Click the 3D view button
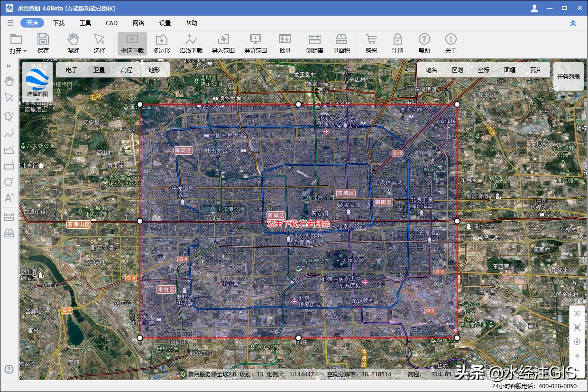This screenshot has width=588, height=392. [577, 313]
